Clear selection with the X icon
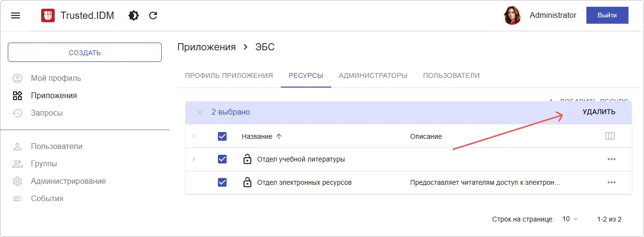This screenshot has width=644, height=237. point(199,112)
